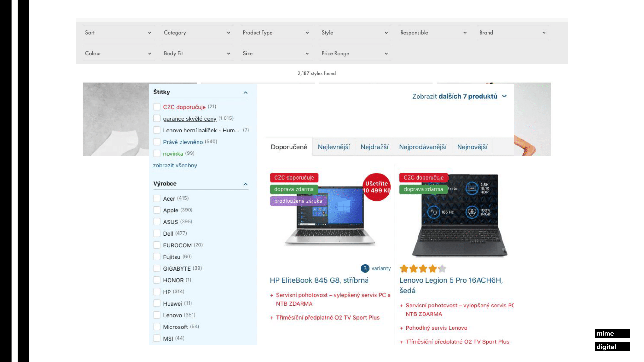Open the Style dropdown
644x362 pixels.
(x=355, y=33)
